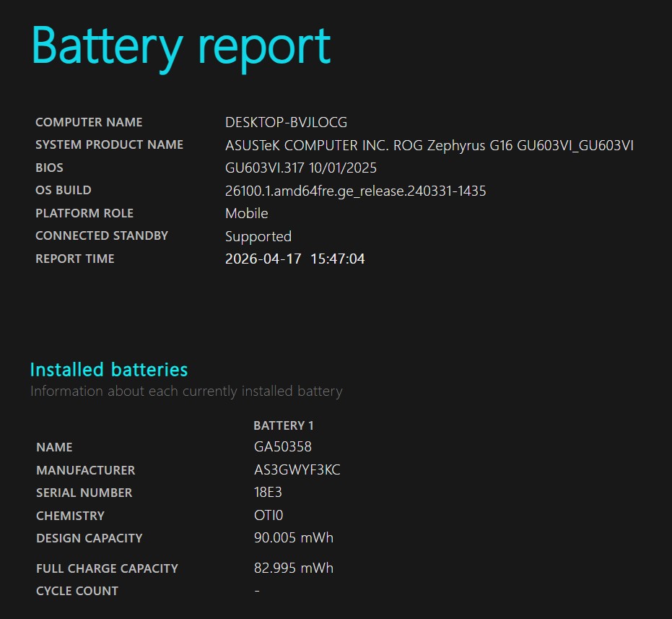
Task: Click the FULL CHARGE CAPACITY row label
Action: click(x=107, y=568)
